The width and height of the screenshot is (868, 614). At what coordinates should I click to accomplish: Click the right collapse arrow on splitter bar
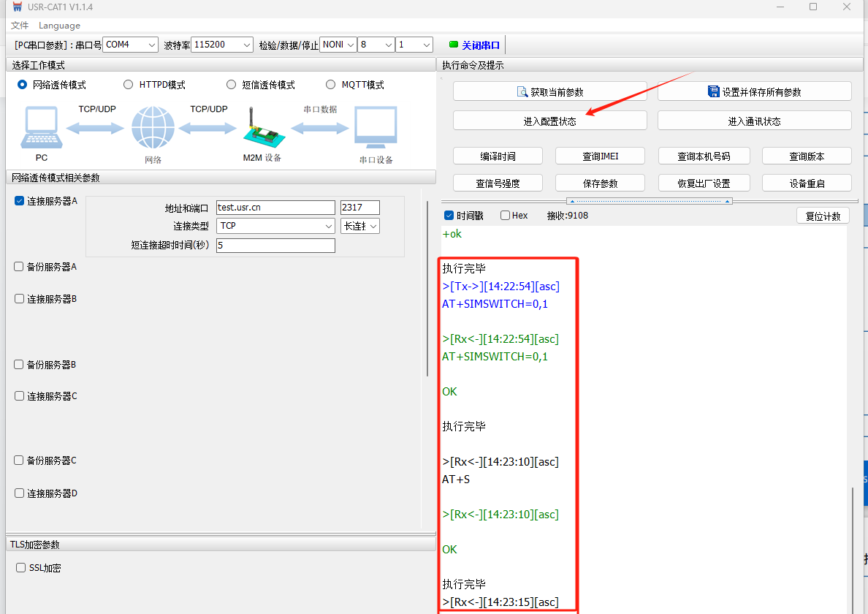click(727, 201)
